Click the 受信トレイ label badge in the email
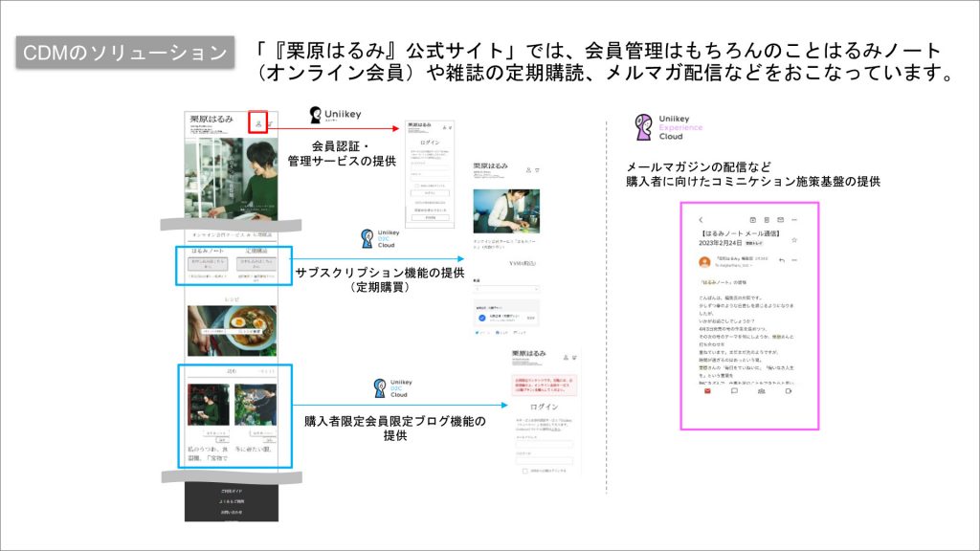This screenshot has height=551, width=980. [x=754, y=243]
